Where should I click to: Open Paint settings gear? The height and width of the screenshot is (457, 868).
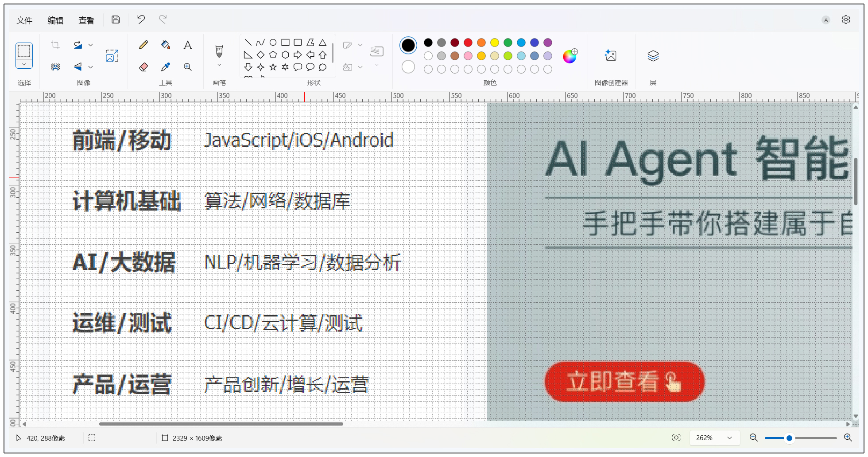point(846,20)
